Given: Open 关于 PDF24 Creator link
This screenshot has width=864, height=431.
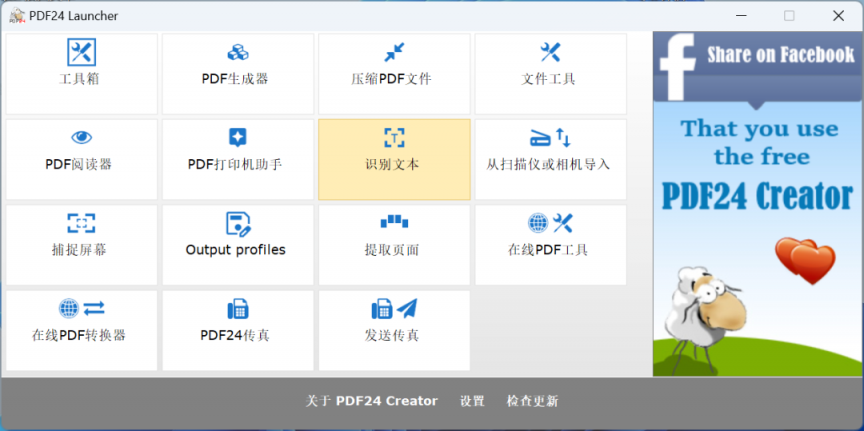Looking at the screenshot, I should pos(371,401).
